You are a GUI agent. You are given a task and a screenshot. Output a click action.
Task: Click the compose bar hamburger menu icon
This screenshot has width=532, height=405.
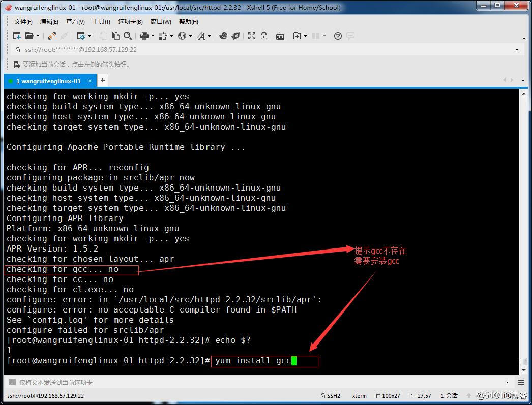(521, 382)
